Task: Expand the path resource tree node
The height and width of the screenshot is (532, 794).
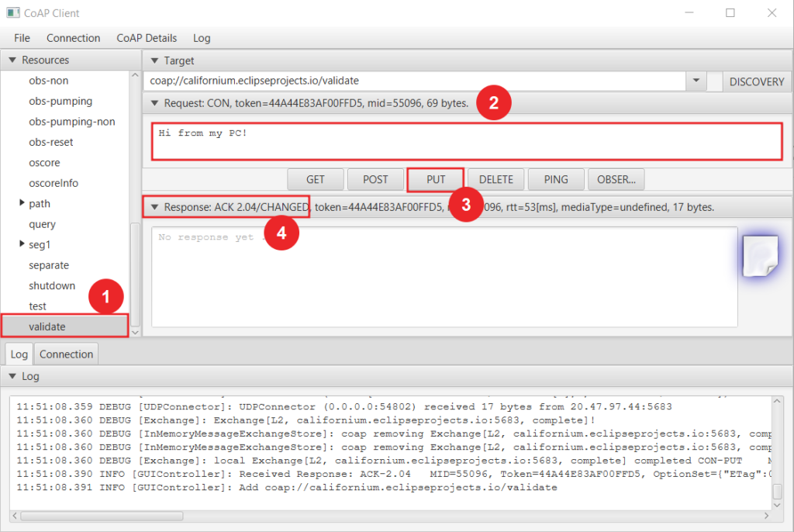Action: pos(21,203)
